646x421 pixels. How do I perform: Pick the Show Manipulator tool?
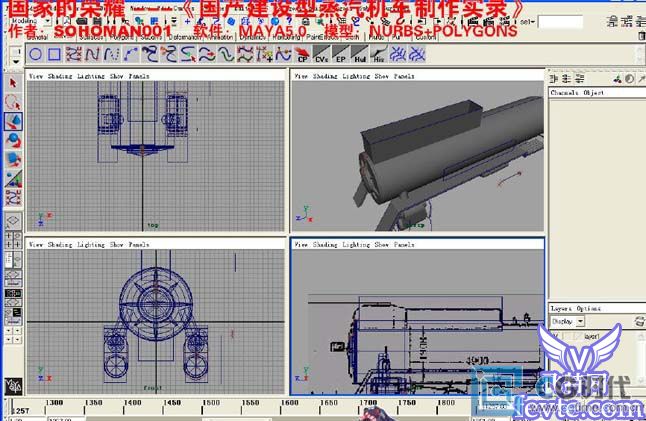click(13, 179)
